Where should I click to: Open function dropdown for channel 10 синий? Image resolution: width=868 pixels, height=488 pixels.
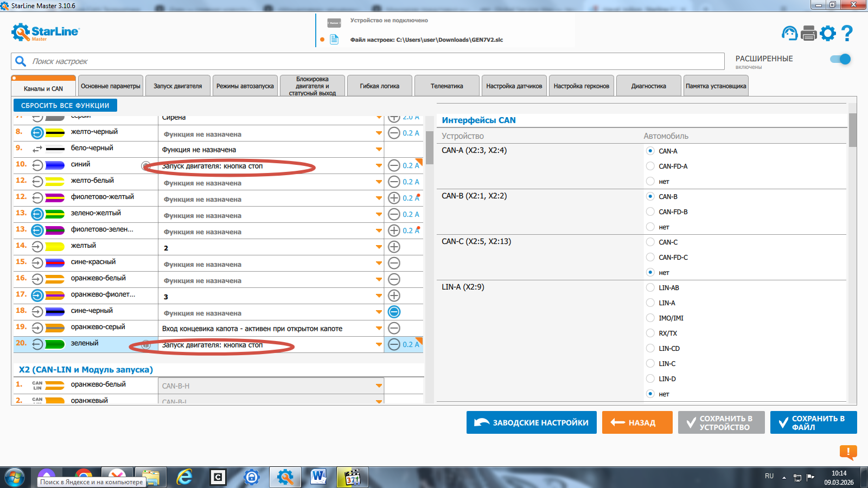click(379, 166)
